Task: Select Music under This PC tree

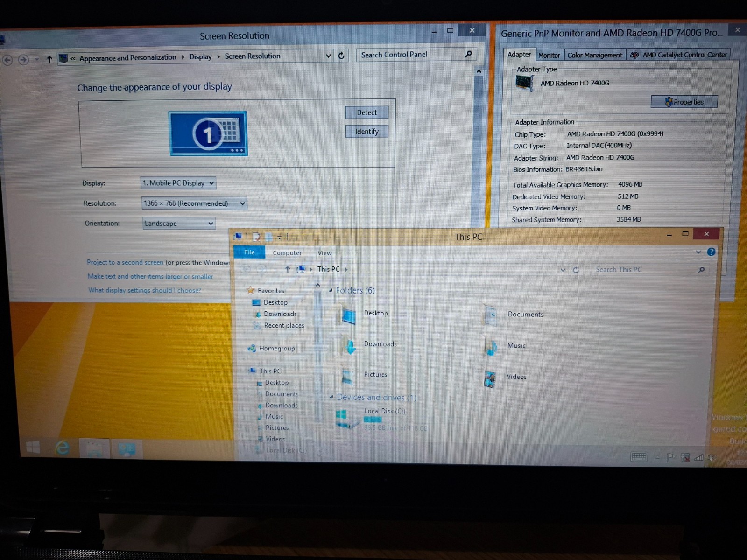Action: tap(274, 416)
